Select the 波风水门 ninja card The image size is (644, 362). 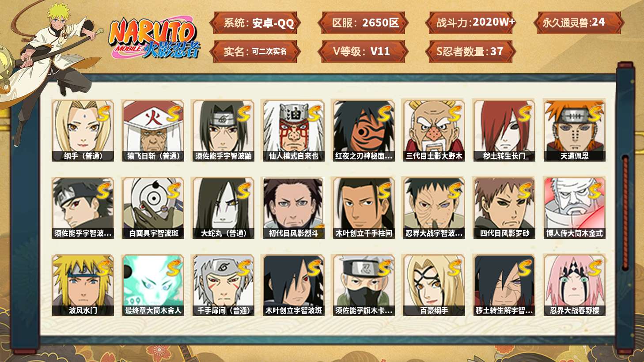click(83, 285)
